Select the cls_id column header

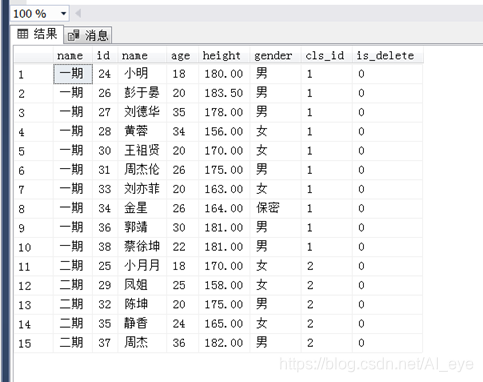point(326,55)
